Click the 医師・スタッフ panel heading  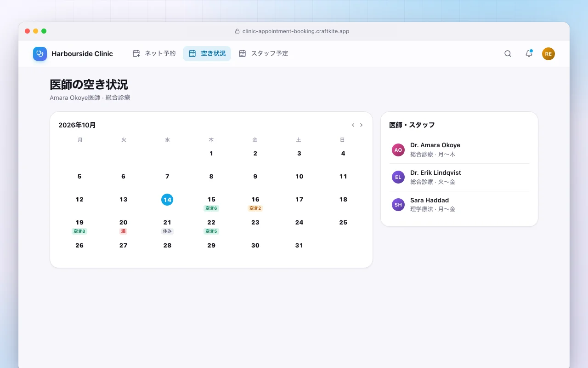coord(412,125)
